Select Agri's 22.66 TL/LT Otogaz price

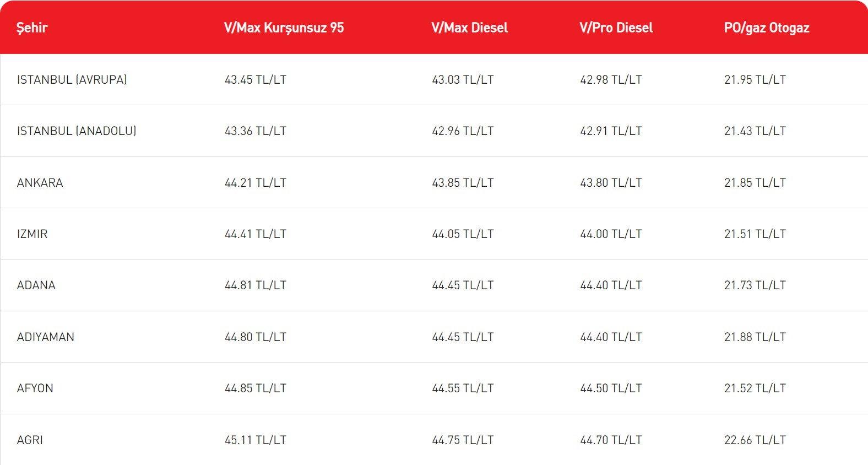(x=755, y=440)
